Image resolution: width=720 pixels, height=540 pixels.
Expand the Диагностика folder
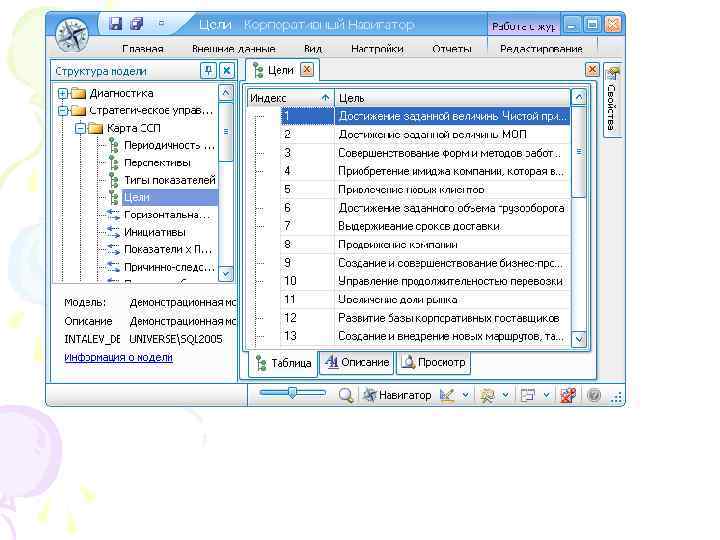63,94
